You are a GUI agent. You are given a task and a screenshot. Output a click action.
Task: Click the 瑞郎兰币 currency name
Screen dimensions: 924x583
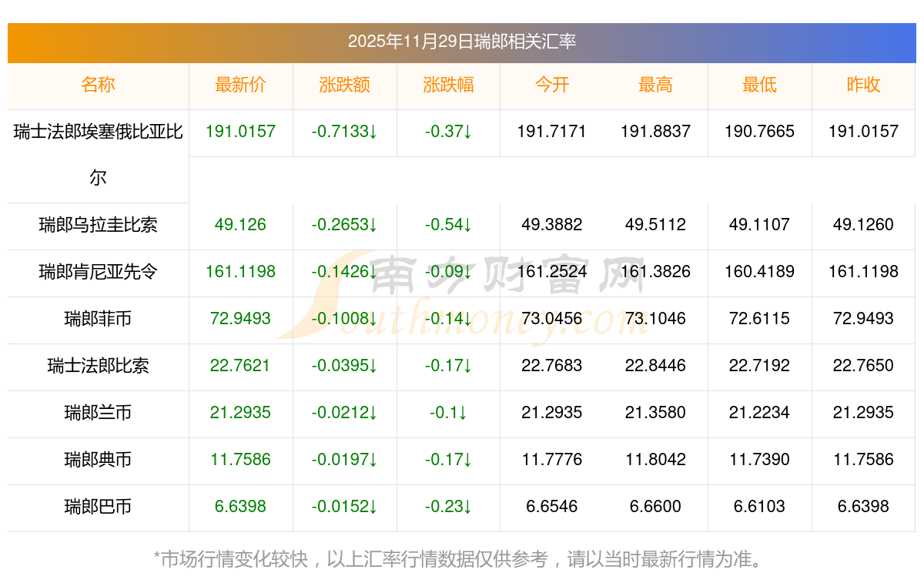(98, 413)
